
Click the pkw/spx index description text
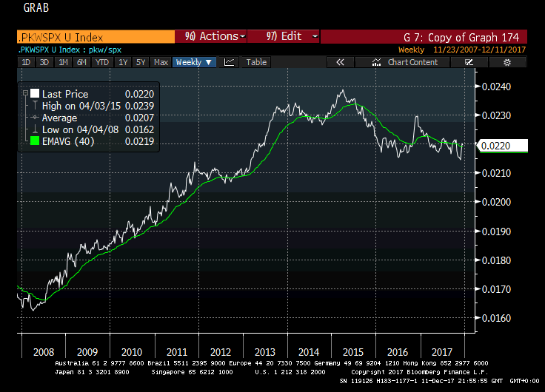105,50
